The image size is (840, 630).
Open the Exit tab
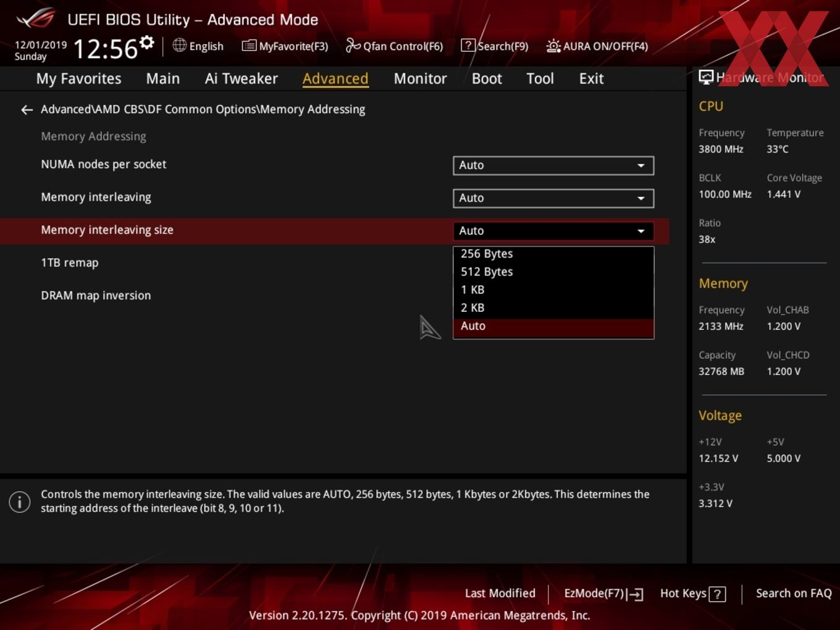point(591,79)
